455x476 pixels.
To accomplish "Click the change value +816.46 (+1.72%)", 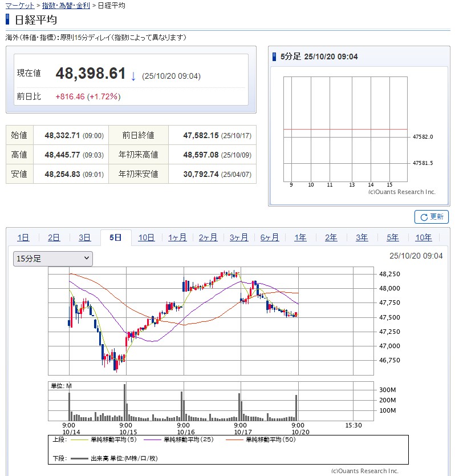I will (88, 96).
